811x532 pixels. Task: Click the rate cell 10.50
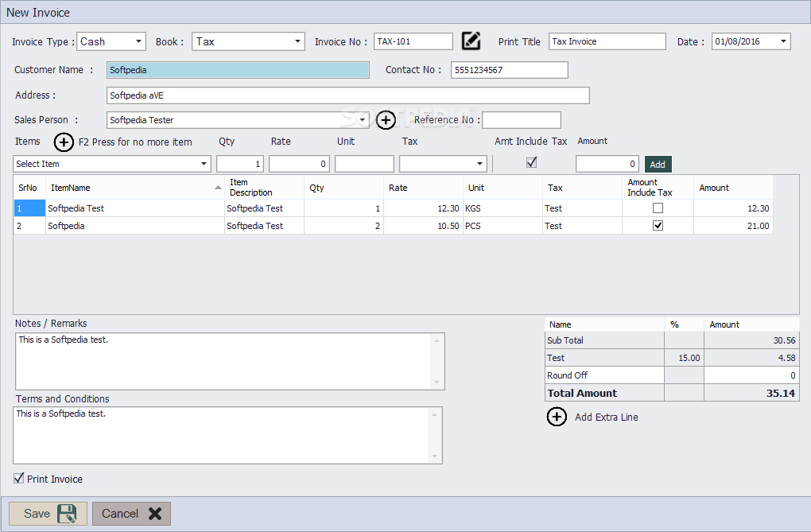click(423, 226)
